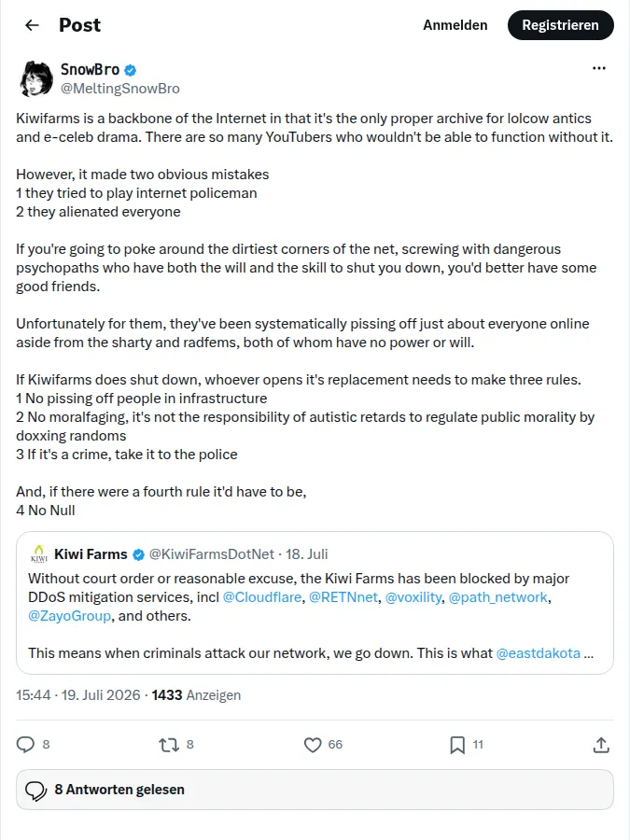
Task: Open the three-dot more options menu
Action: [599, 68]
